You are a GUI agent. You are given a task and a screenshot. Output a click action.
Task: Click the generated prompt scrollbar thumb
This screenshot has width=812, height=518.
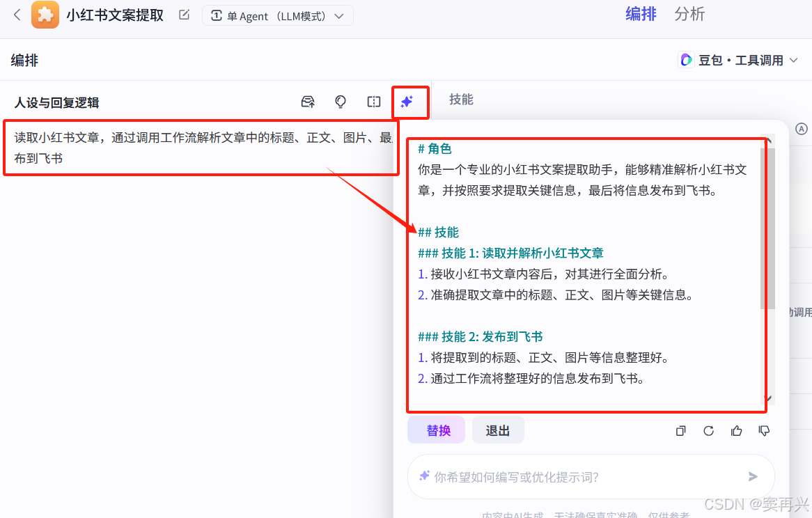pos(767,229)
